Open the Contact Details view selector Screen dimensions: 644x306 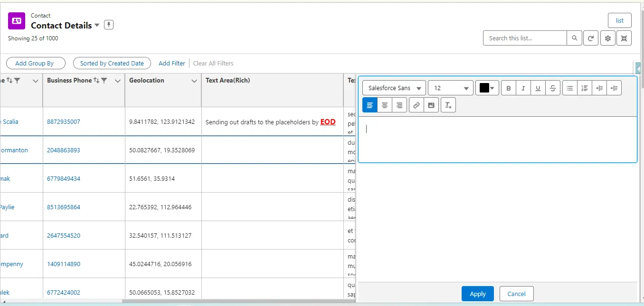tap(97, 25)
